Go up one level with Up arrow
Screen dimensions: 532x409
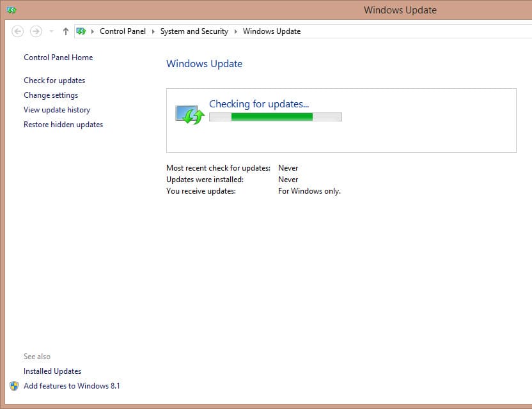pos(65,31)
